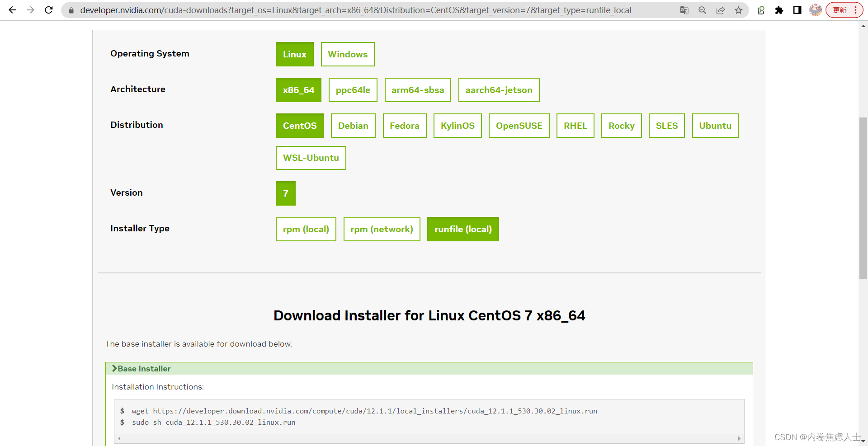Image resolution: width=868 pixels, height=446 pixels.
Task: Click the Operating System label
Action: [x=150, y=53]
